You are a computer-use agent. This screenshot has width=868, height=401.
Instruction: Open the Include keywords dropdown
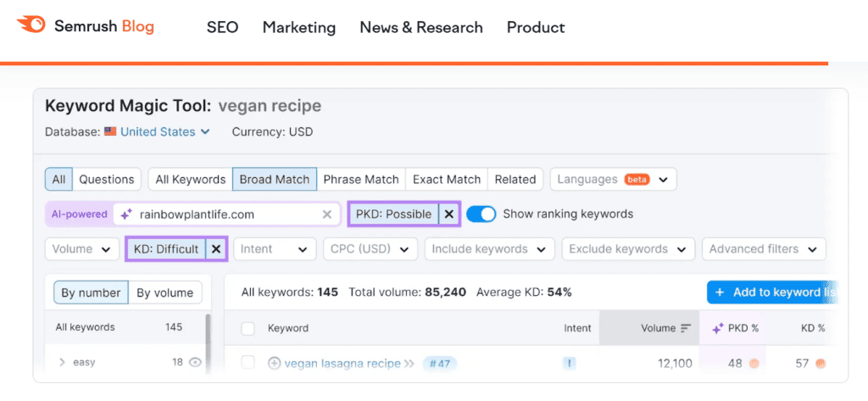point(489,249)
